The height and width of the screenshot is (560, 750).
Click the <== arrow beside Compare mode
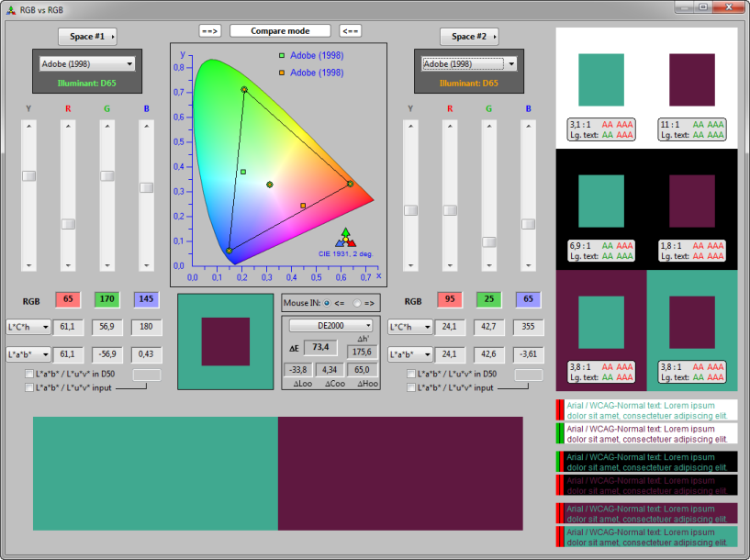[x=350, y=31]
